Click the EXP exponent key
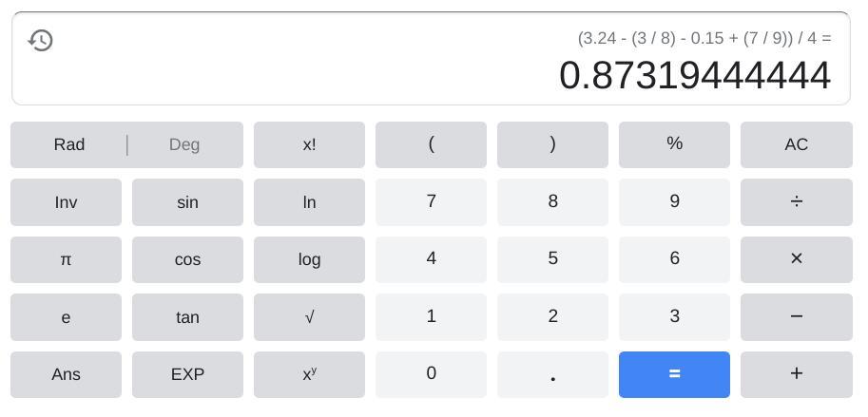The height and width of the screenshot is (417, 868). 187,374
